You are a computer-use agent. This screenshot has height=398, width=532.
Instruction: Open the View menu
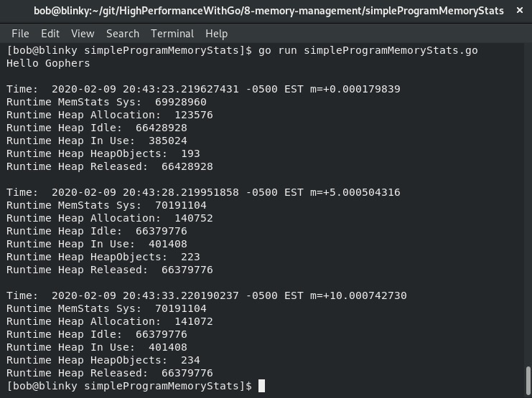click(83, 34)
